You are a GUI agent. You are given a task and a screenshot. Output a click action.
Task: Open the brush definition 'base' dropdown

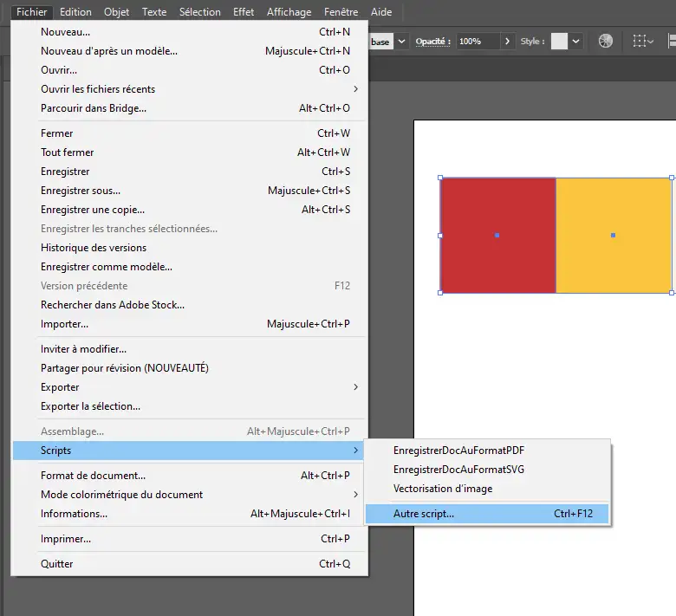[x=401, y=42]
